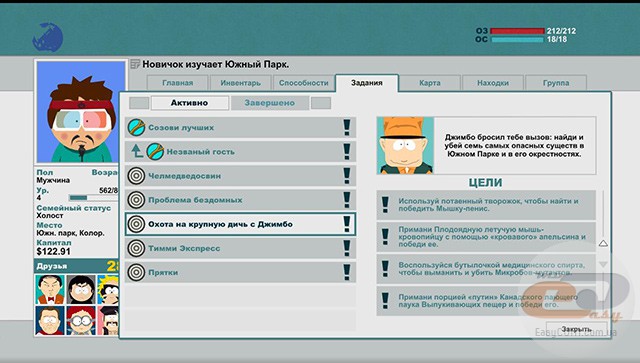
Task: Click the quest log icon beside Новичок title
Action: click(135, 64)
